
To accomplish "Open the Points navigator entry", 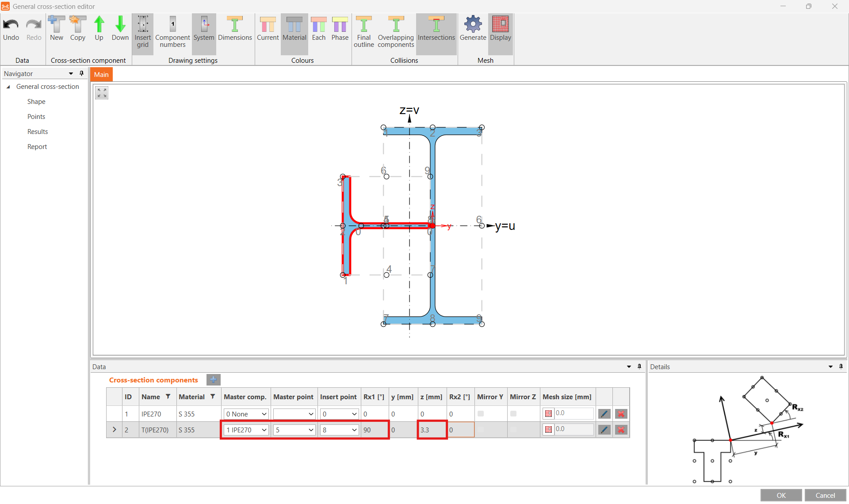I will (x=36, y=116).
